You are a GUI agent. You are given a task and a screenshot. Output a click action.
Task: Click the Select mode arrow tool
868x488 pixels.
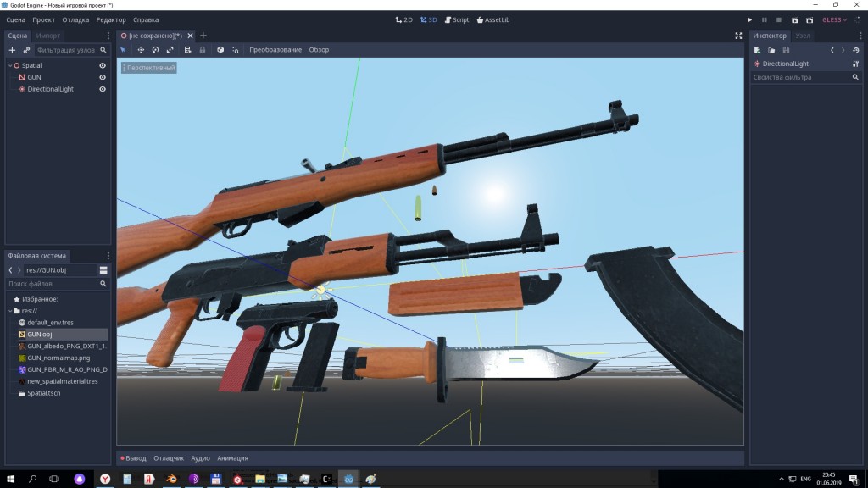click(122, 49)
